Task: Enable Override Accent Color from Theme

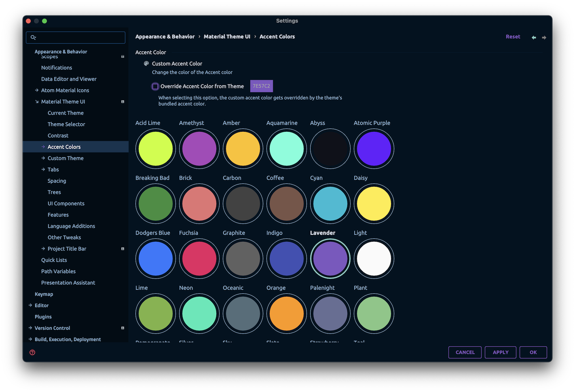Action: [x=155, y=86]
